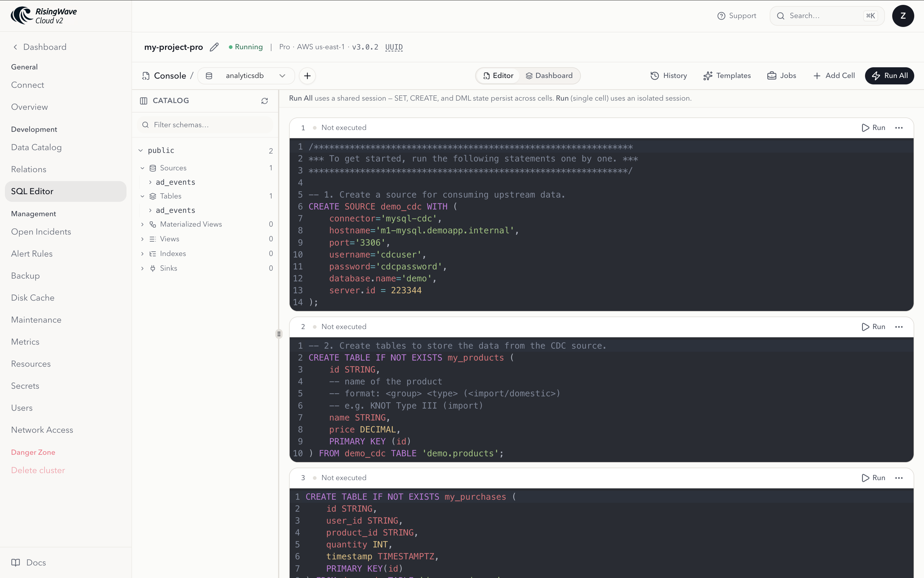Open the Connect page
This screenshot has width=924, height=578.
click(x=28, y=85)
